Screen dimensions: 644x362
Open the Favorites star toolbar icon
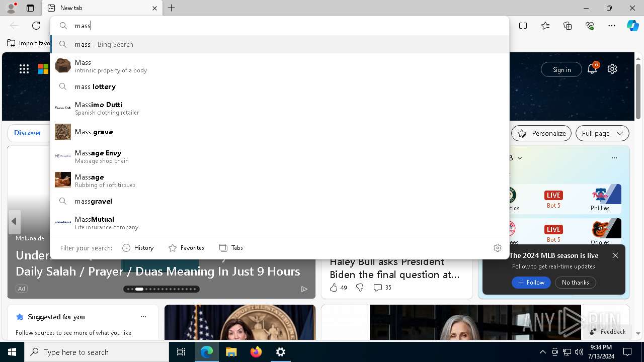point(545,26)
